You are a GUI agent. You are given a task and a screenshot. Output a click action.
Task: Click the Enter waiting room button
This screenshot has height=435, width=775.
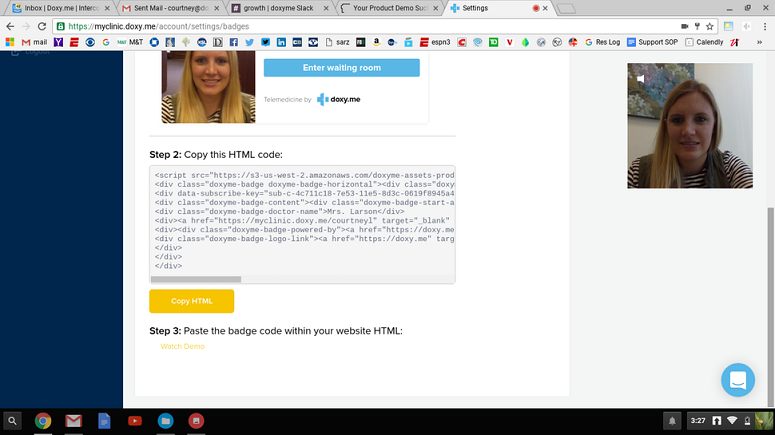click(342, 68)
